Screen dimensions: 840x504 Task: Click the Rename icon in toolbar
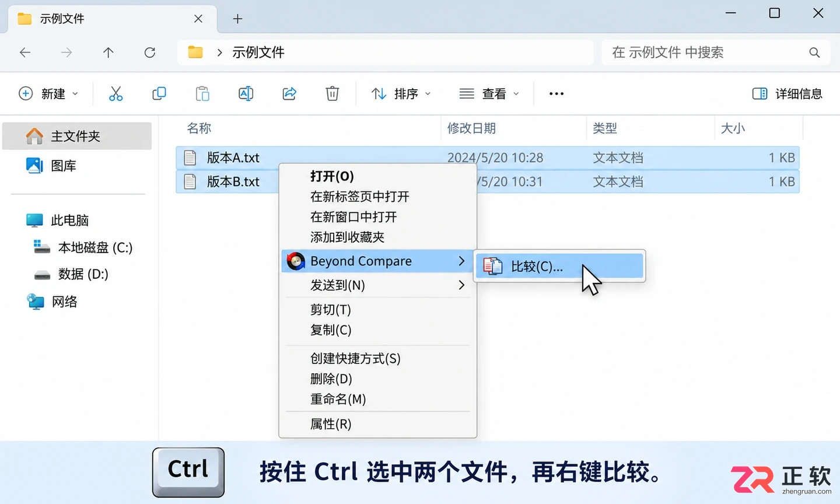[246, 93]
